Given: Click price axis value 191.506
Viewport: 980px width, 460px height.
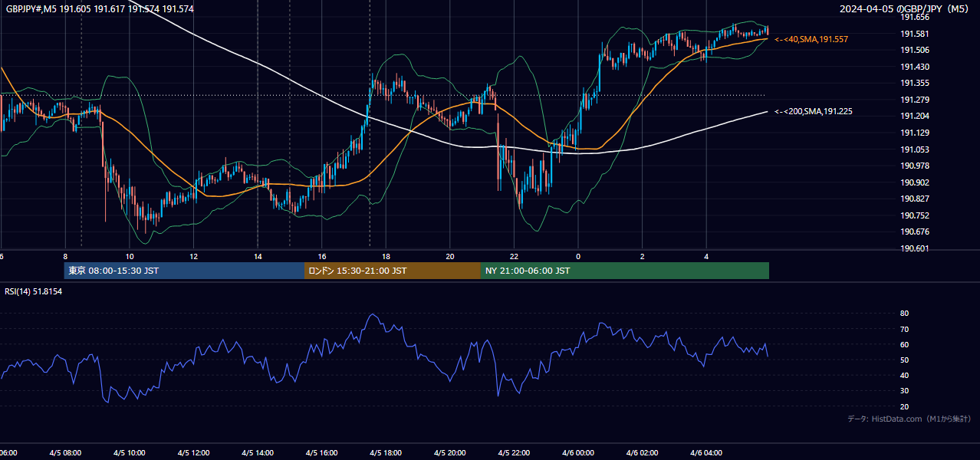Looking at the screenshot, I should point(915,50).
